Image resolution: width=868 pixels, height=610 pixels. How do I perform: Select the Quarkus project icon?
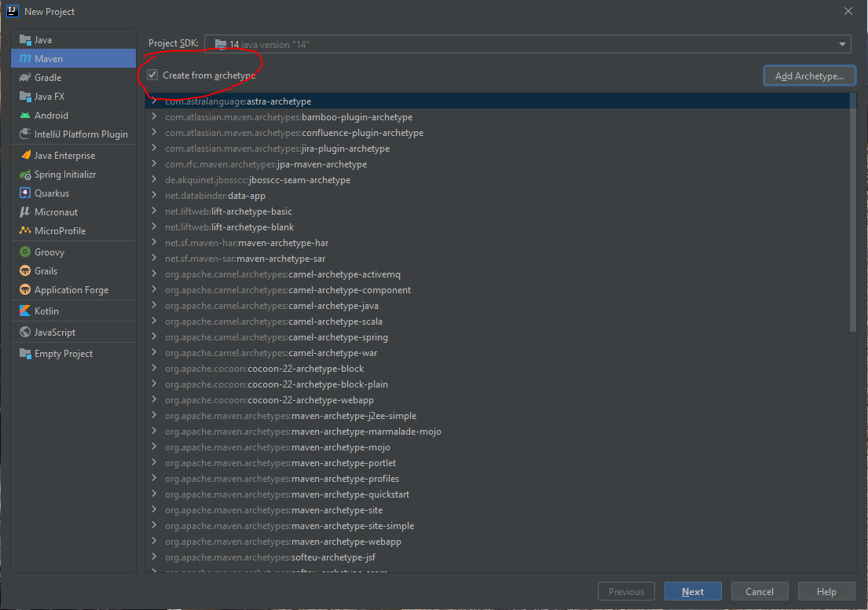25,193
